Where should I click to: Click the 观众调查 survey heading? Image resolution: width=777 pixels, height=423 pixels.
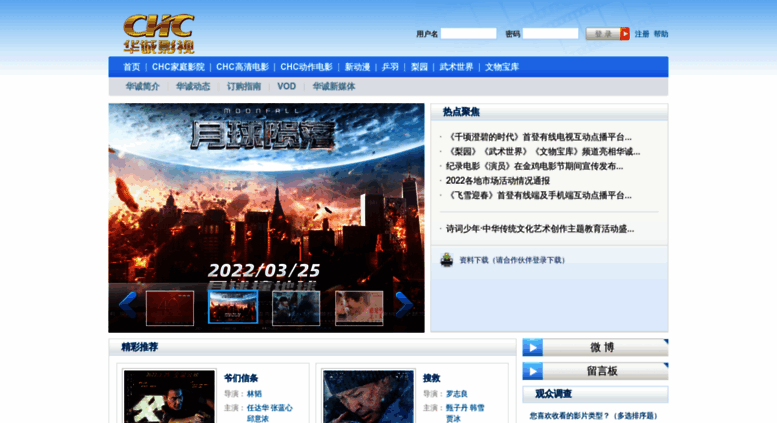[554, 394]
